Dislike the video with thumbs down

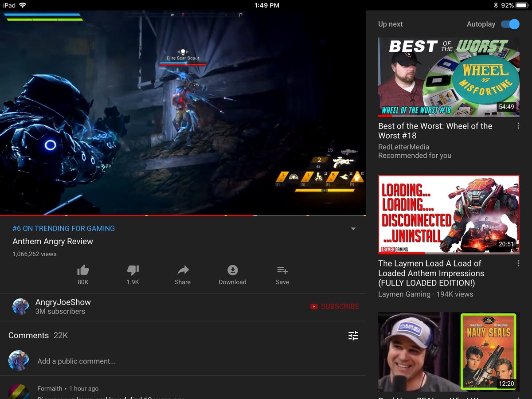pos(133,270)
